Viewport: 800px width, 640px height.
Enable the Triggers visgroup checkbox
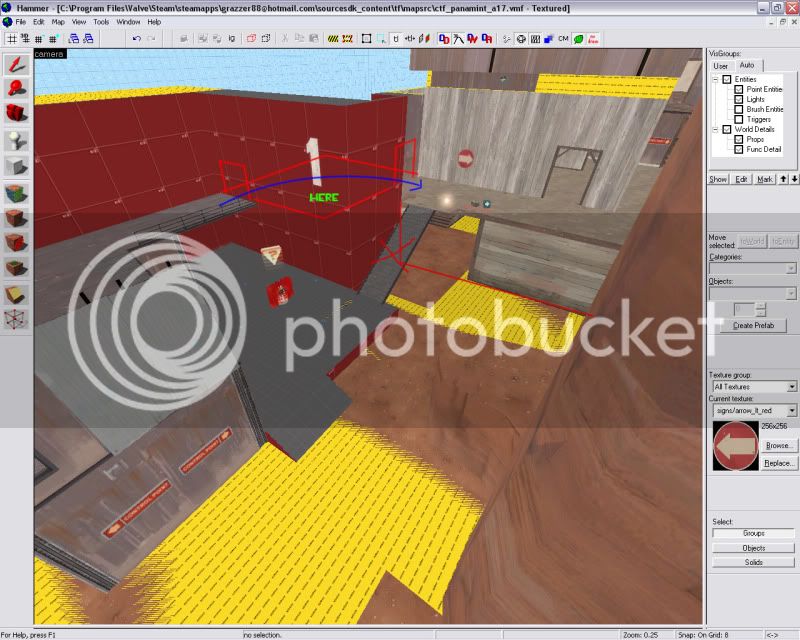click(738, 119)
